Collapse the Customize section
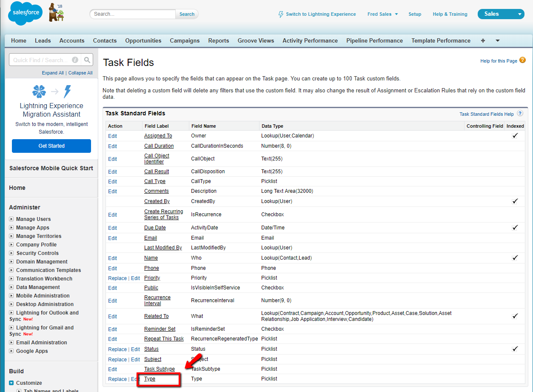The height and width of the screenshot is (392, 533). point(11,383)
